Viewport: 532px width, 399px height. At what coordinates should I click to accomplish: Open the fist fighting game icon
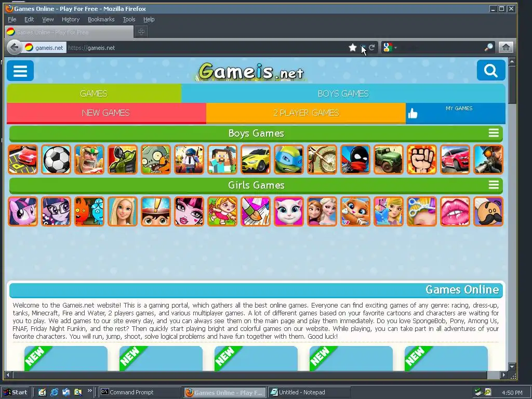pos(422,159)
